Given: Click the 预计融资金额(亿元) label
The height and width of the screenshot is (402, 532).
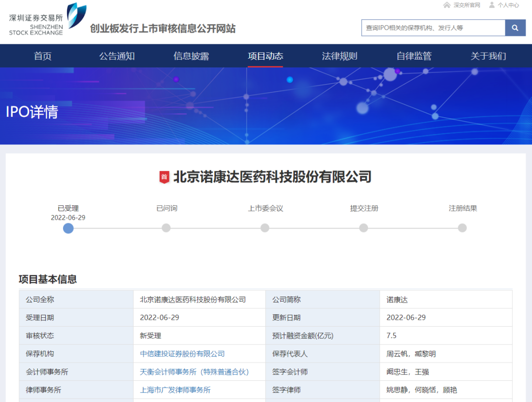Looking at the screenshot, I should (x=302, y=336).
